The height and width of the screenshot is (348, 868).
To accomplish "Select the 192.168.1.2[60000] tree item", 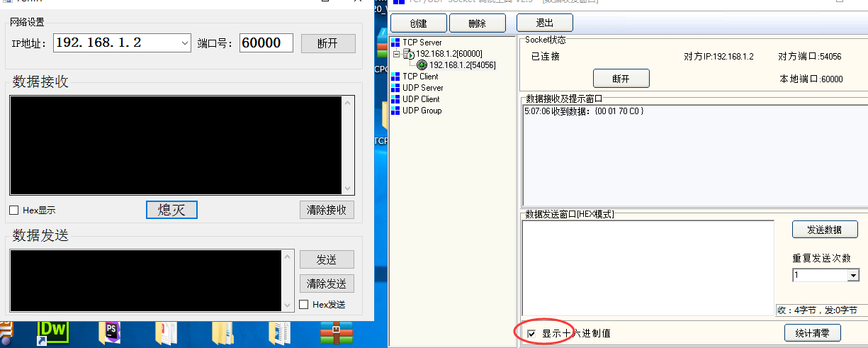I will [x=449, y=54].
